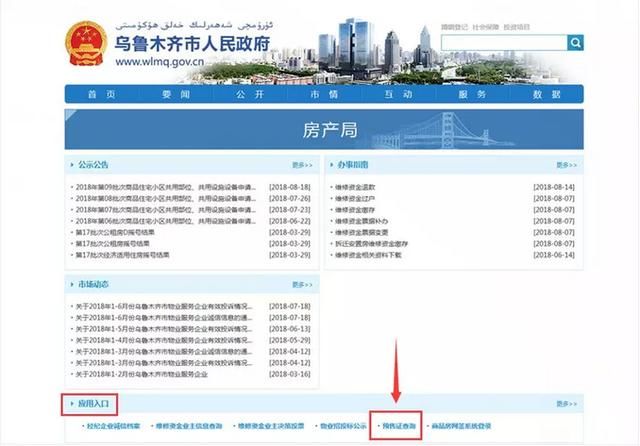Click the magnifier search button

pyautogui.click(x=575, y=42)
